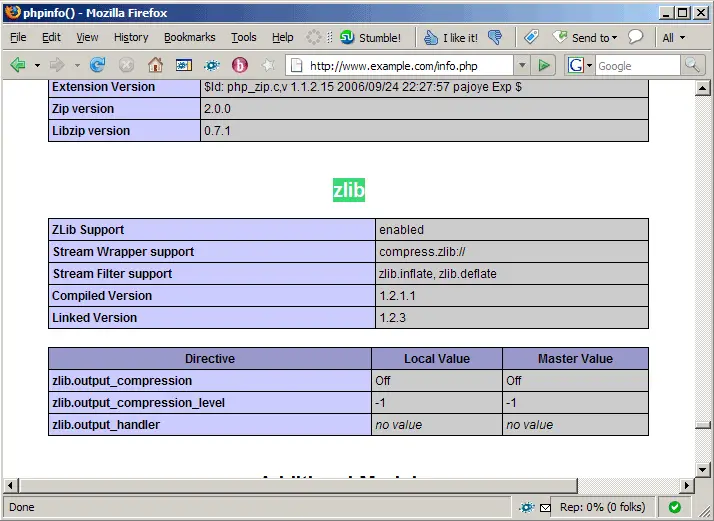This screenshot has height=521, width=714.
Task: Click the Firefox logo in the title bar
Action: (13, 12)
